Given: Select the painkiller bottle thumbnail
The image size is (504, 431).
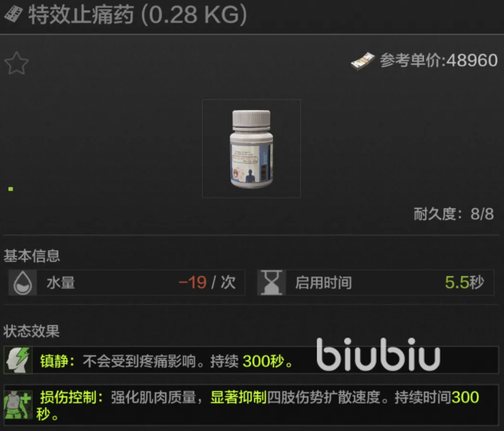Looking at the screenshot, I should click(x=251, y=149).
